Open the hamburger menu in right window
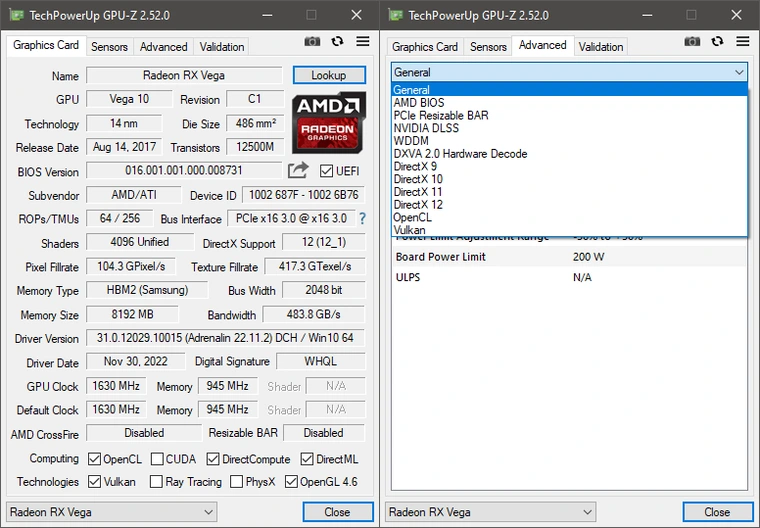This screenshot has height=528, width=760. pos(743,41)
